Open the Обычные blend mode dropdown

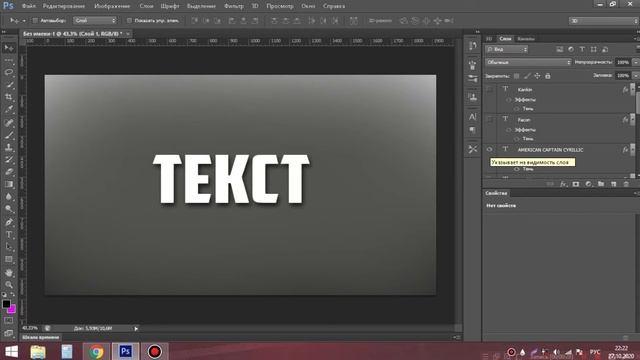528,62
